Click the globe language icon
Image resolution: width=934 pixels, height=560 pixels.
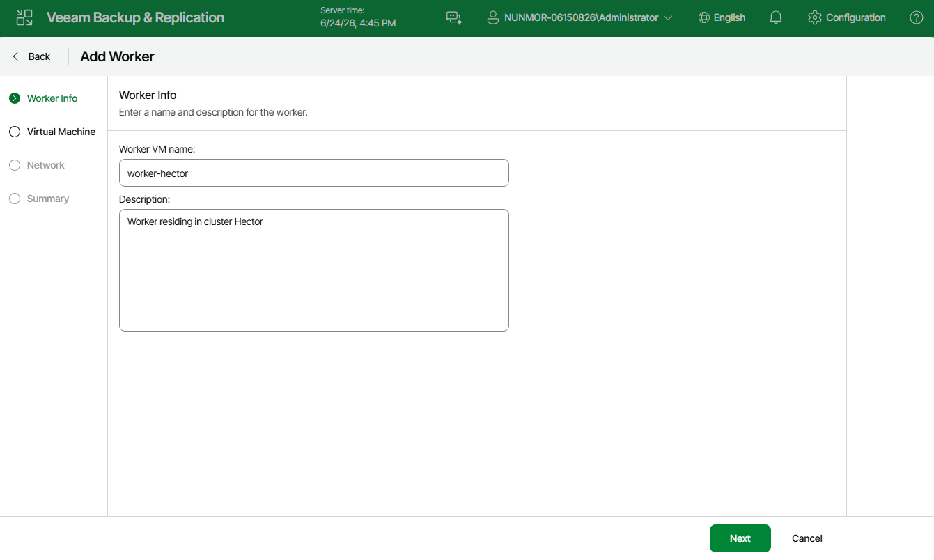704,17
